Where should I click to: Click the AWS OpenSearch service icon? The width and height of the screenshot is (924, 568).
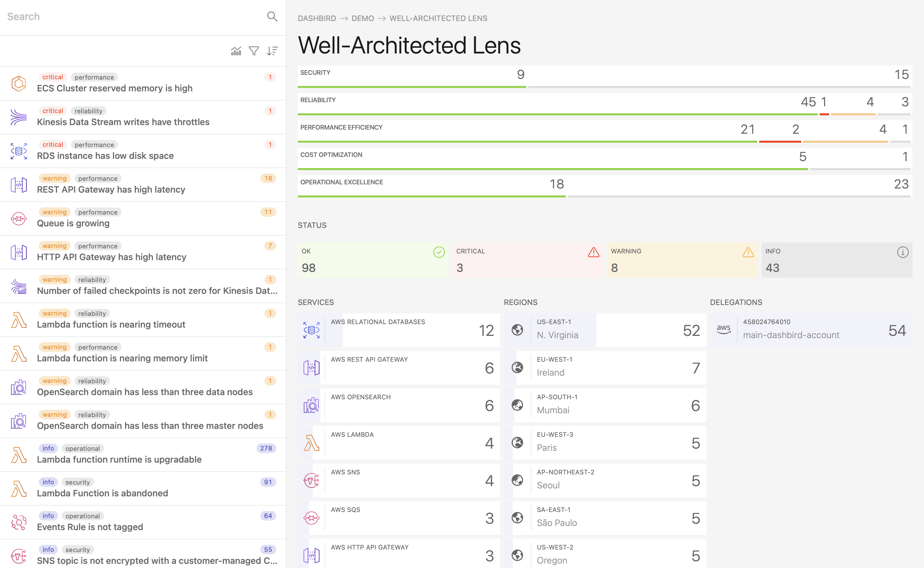click(311, 405)
